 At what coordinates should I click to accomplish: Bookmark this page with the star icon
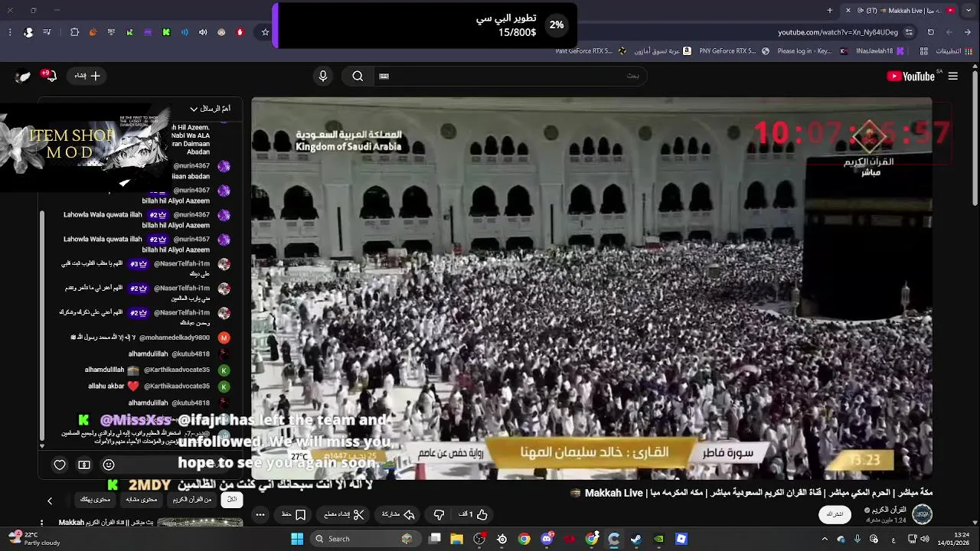tap(265, 32)
